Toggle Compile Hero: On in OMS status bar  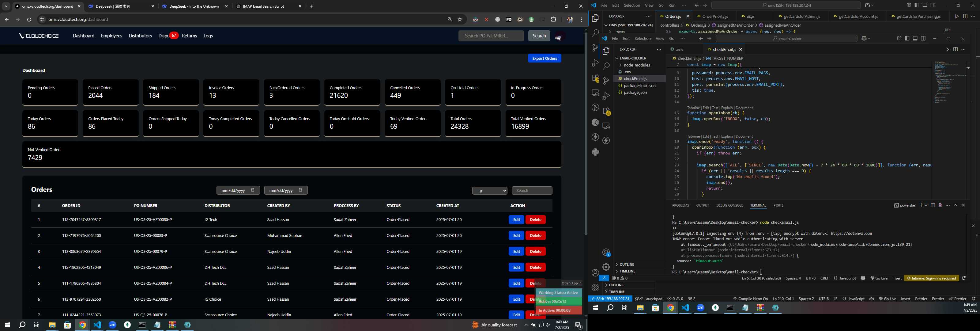[751, 299]
